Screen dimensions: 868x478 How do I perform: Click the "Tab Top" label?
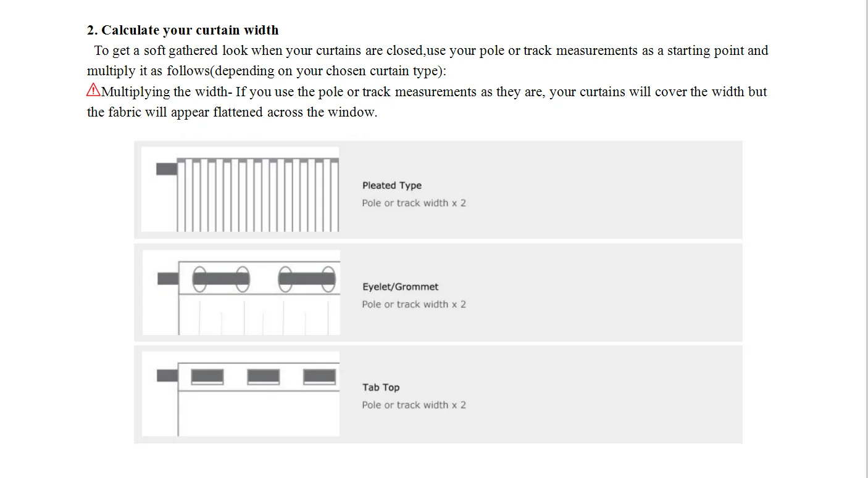tap(381, 387)
